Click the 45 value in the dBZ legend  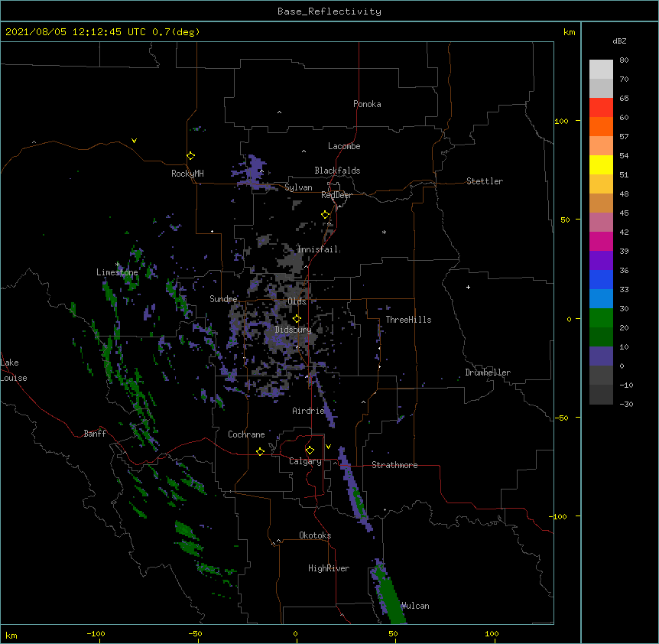(x=624, y=213)
